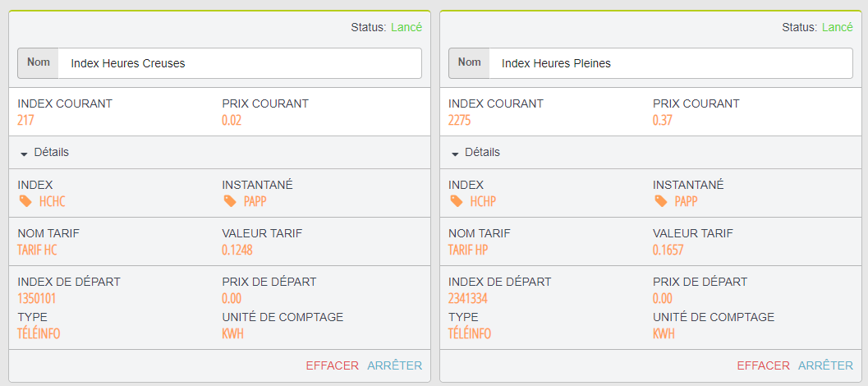Select the TARIF HP tariff name
Image resolution: width=868 pixels, height=386 pixels.
[469, 250]
